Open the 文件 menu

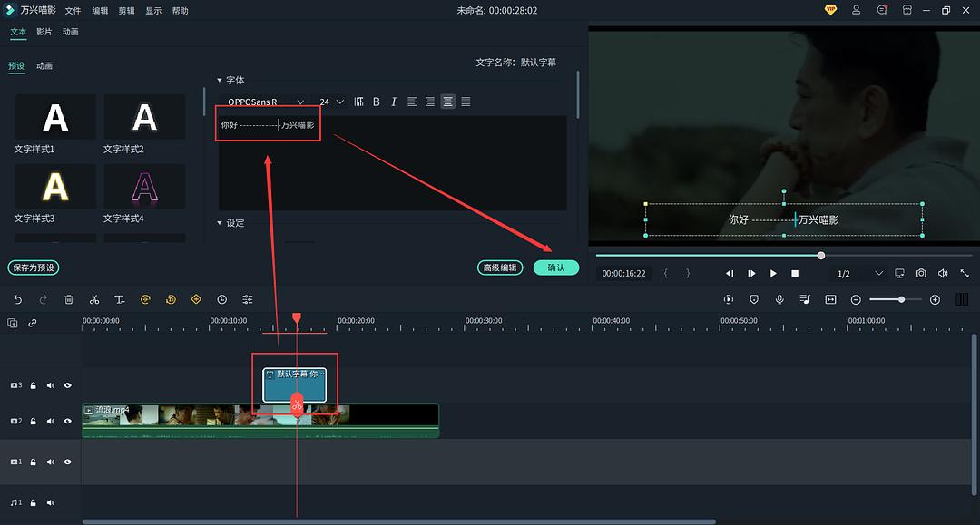click(73, 11)
